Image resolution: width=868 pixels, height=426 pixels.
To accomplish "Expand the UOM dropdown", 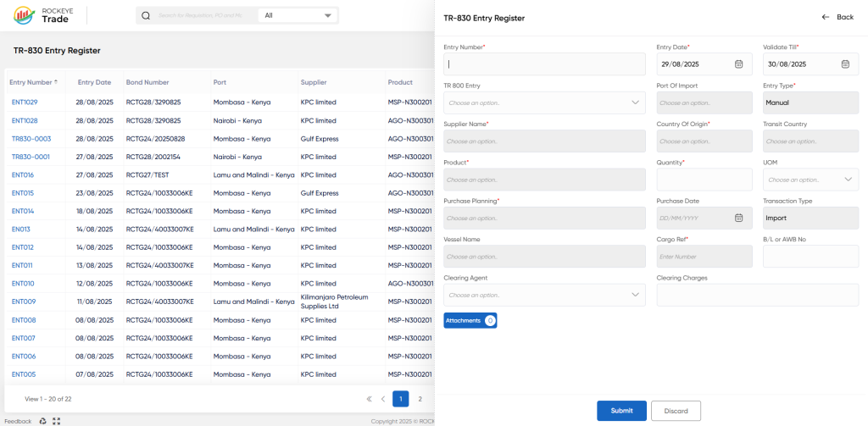I will tap(811, 180).
